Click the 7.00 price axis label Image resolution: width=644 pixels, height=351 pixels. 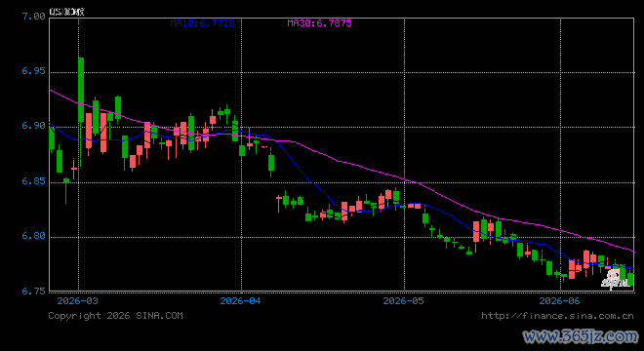tap(33, 16)
